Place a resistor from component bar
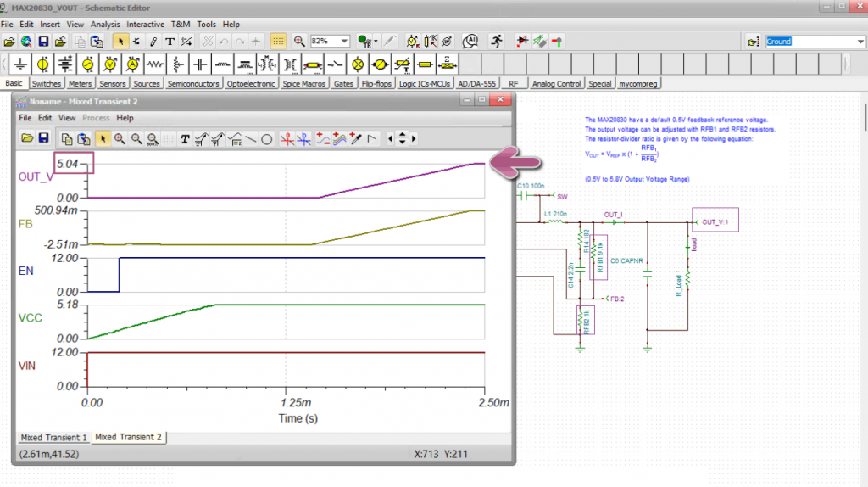Image resolution: width=868 pixels, height=487 pixels. click(154, 64)
